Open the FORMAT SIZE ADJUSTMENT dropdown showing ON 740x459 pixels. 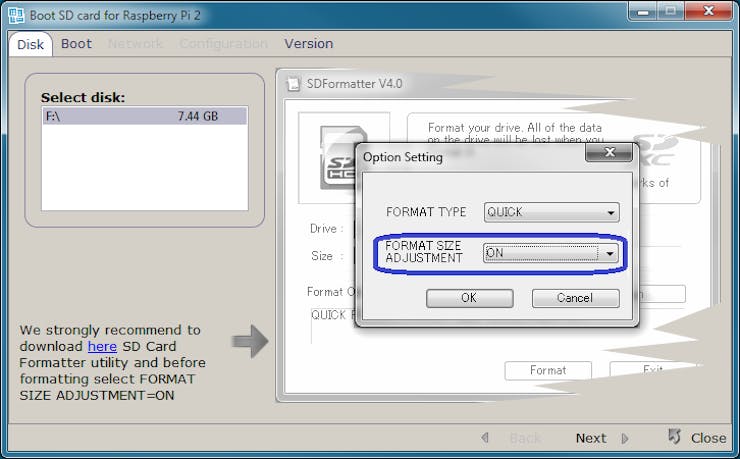(551, 254)
